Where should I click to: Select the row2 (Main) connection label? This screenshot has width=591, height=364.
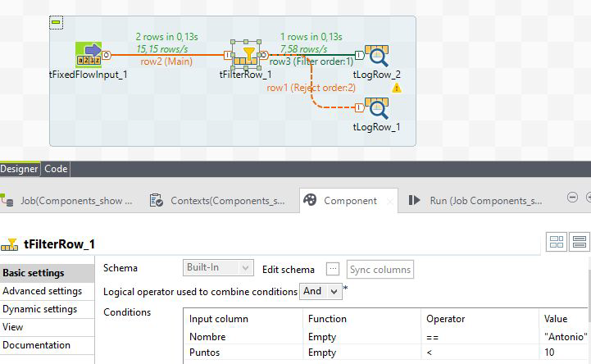click(166, 61)
